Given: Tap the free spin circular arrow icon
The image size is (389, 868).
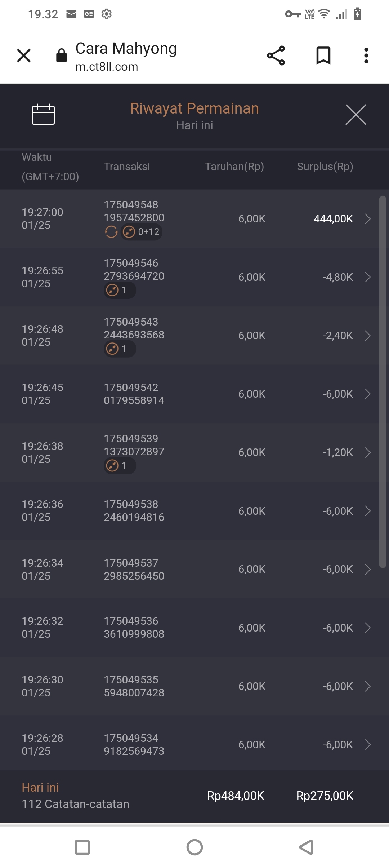Looking at the screenshot, I should 111,232.
